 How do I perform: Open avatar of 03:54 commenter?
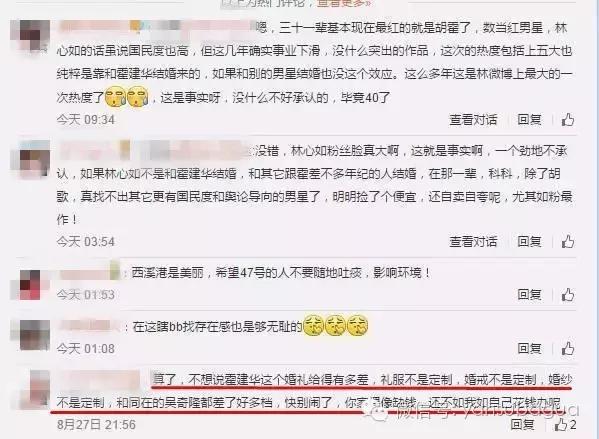tap(34, 160)
